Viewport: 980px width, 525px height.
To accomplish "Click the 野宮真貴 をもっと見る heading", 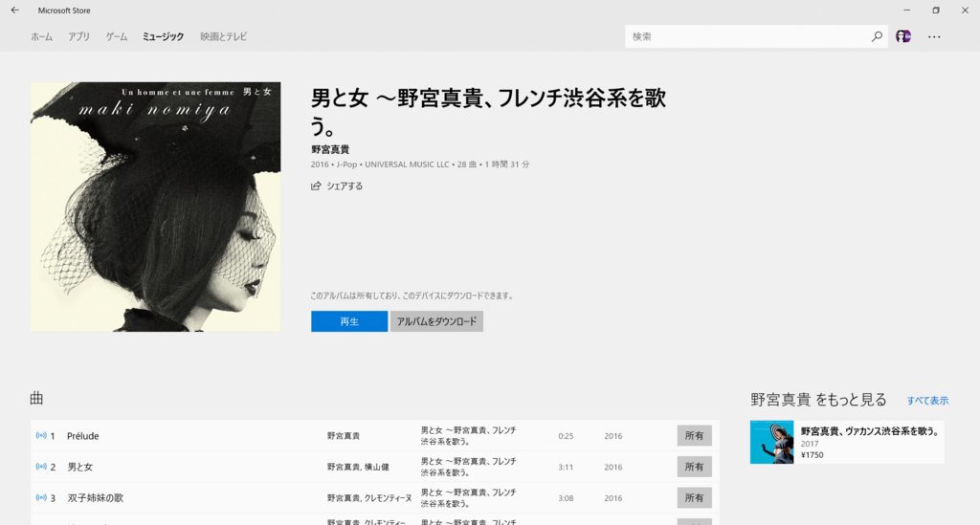I will (x=818, y=400).
